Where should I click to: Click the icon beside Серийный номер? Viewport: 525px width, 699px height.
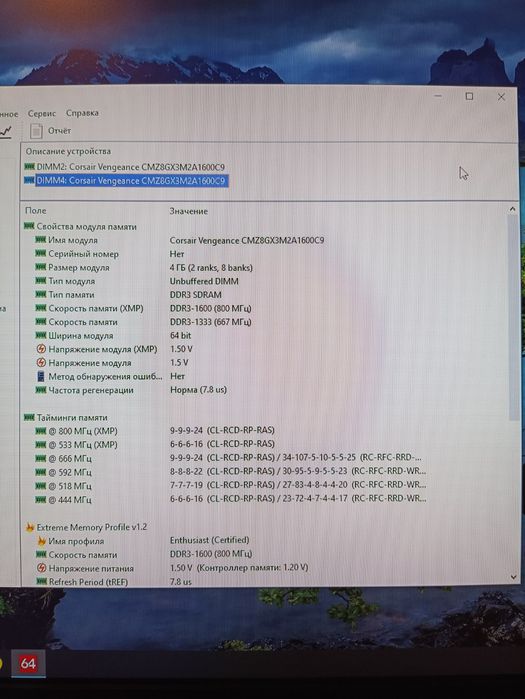(x=41, y=253)
